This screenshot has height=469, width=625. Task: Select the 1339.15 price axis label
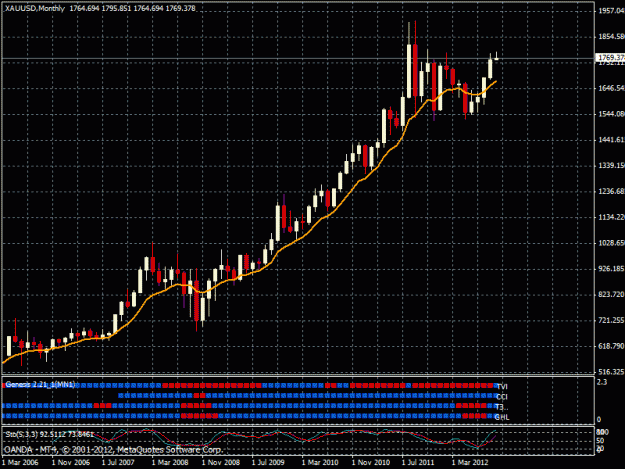pos(611,165)
